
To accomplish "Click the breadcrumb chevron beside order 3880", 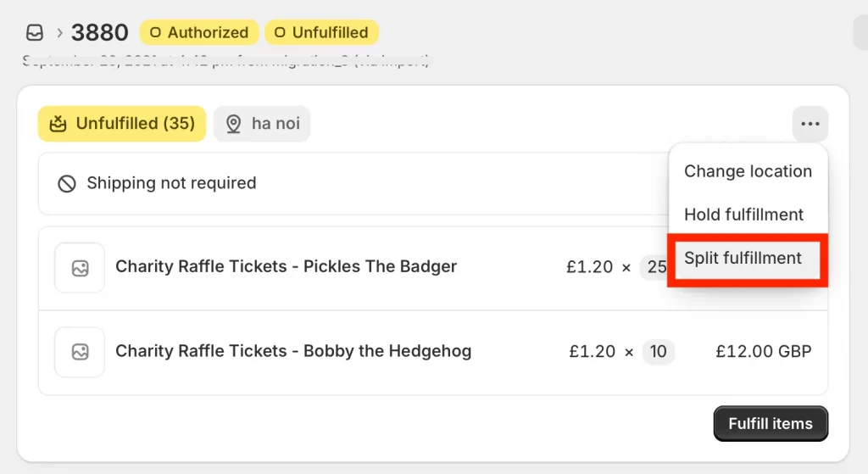I will pos(60,33).
